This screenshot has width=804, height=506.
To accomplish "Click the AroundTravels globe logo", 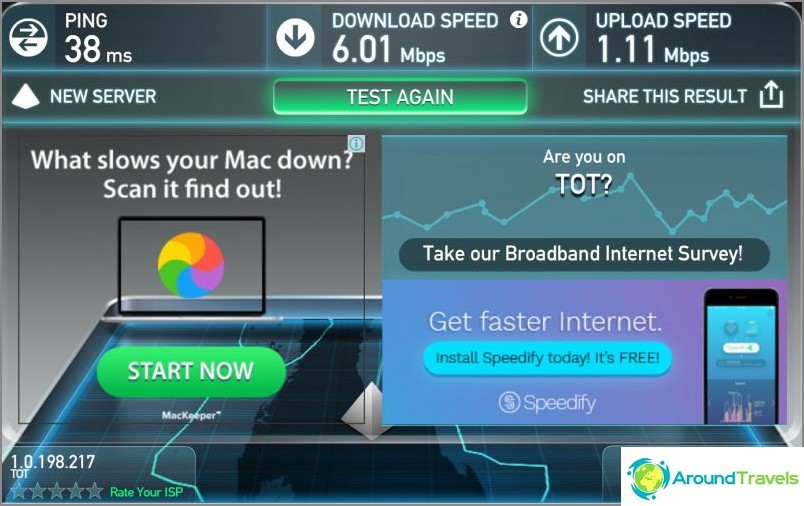I will (649, 478).
